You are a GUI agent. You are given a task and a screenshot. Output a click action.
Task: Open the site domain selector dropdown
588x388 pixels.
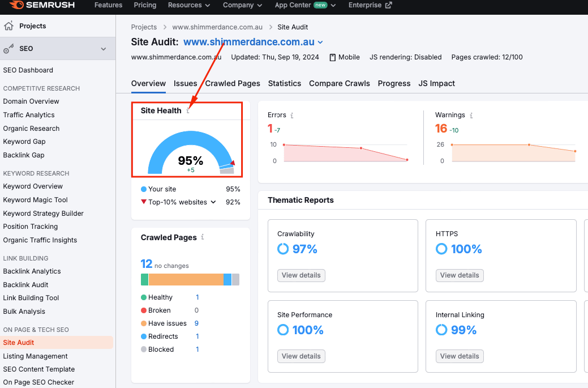(320, 42)
